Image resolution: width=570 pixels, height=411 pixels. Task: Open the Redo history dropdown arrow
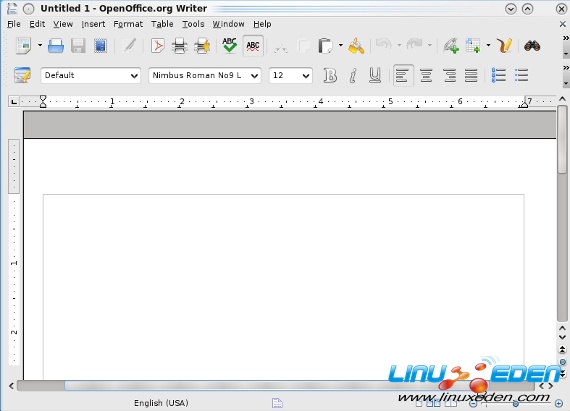coord(430,45)
